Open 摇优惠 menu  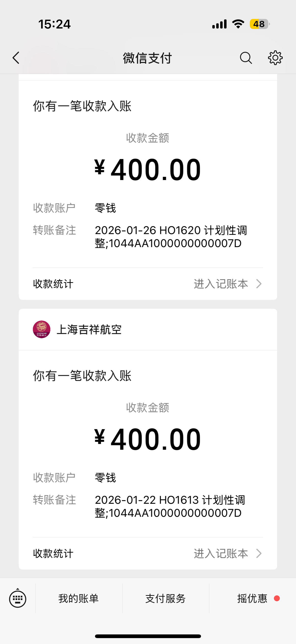[x=252, y=599]
